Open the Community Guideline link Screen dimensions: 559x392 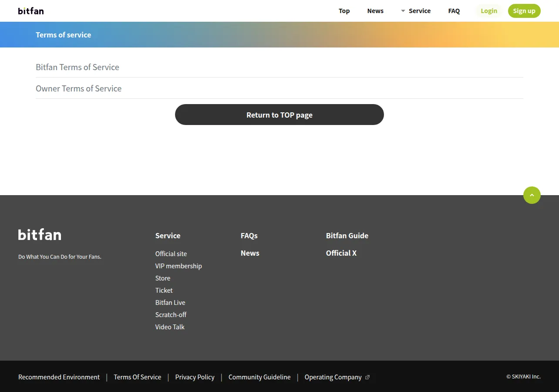coord(259,377)
